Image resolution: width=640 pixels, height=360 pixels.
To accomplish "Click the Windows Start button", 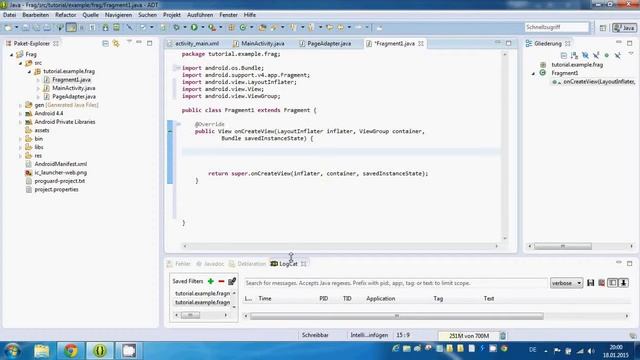I will (12, 351).
